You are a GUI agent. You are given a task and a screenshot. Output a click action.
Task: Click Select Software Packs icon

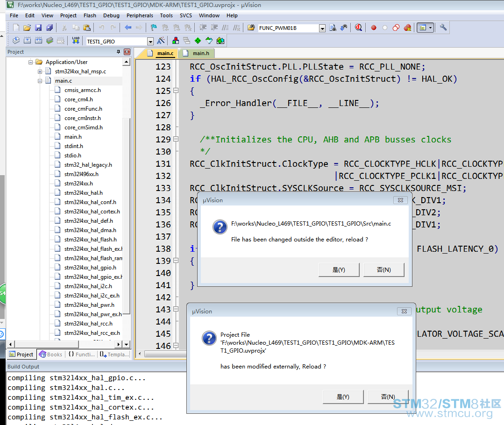tap(209, 41)
